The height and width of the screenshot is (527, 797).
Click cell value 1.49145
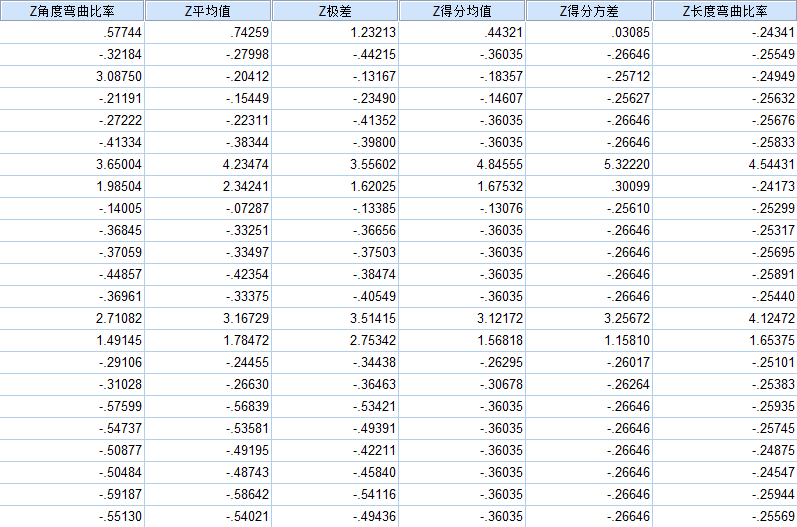click(118, 340)
